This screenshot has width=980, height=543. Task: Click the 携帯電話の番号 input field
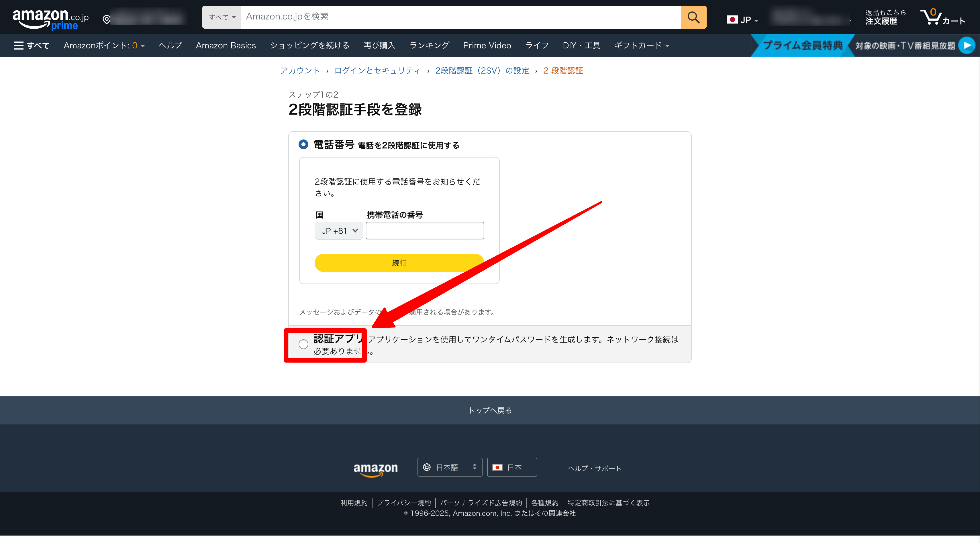click(425, 231)
